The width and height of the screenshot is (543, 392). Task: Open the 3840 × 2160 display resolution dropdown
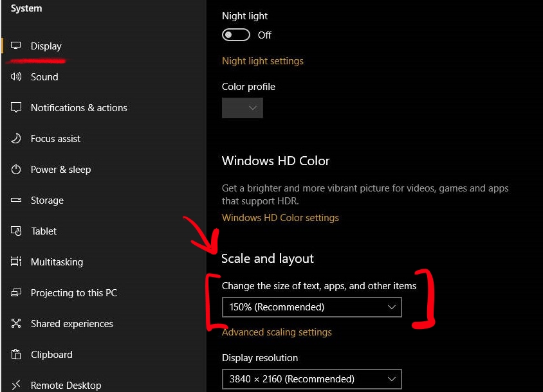coord(311,379)
